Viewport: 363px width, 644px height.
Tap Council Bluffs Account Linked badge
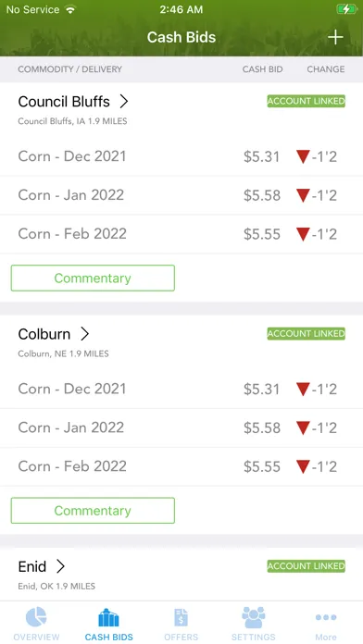(x=307, y=101)
